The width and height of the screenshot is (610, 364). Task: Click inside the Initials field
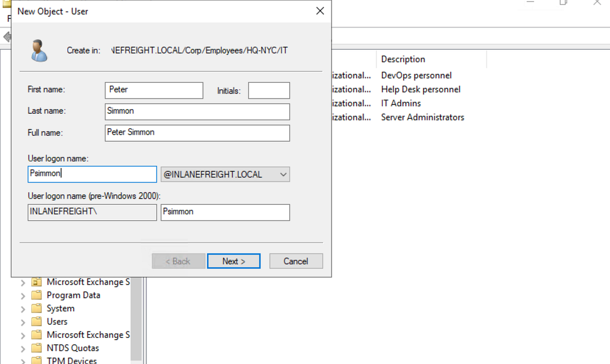click(268, 90)
